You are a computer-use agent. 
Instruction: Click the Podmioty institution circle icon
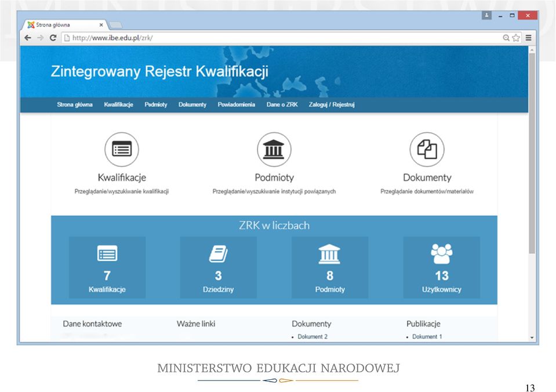(x=274, y=150)
